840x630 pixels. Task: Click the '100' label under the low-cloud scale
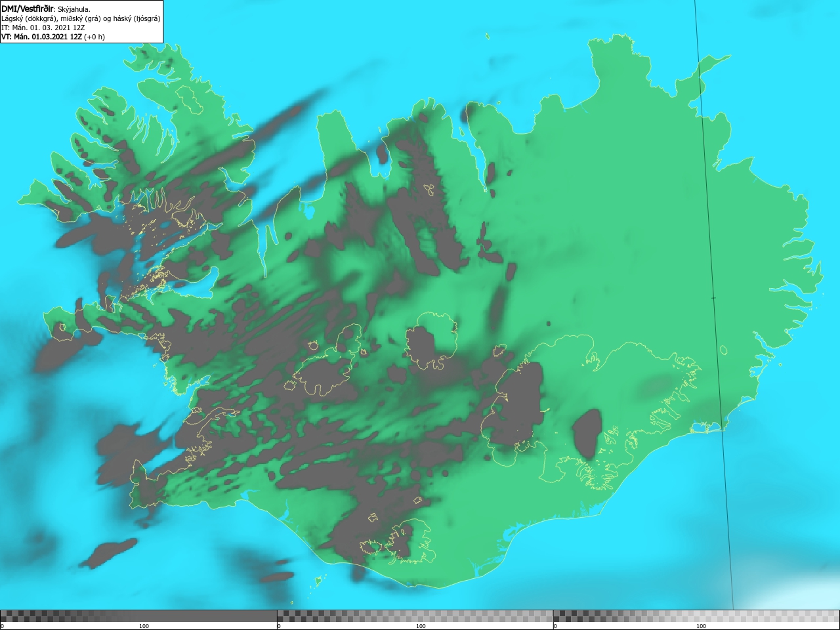click(x=144, y=626)
